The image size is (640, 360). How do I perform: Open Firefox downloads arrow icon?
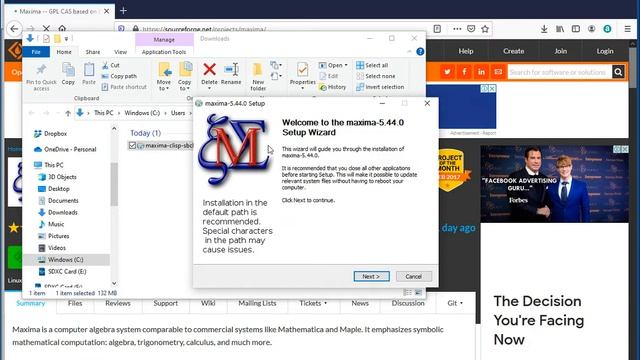pos(544,29)
